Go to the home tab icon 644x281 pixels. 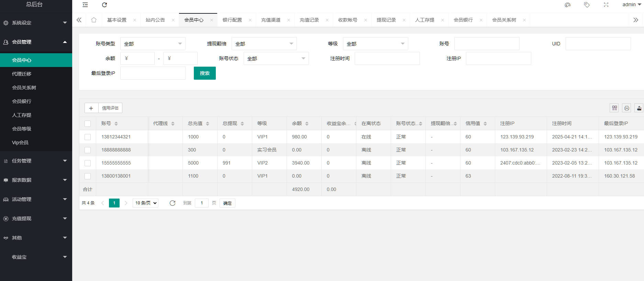click(x=94, y=20)
